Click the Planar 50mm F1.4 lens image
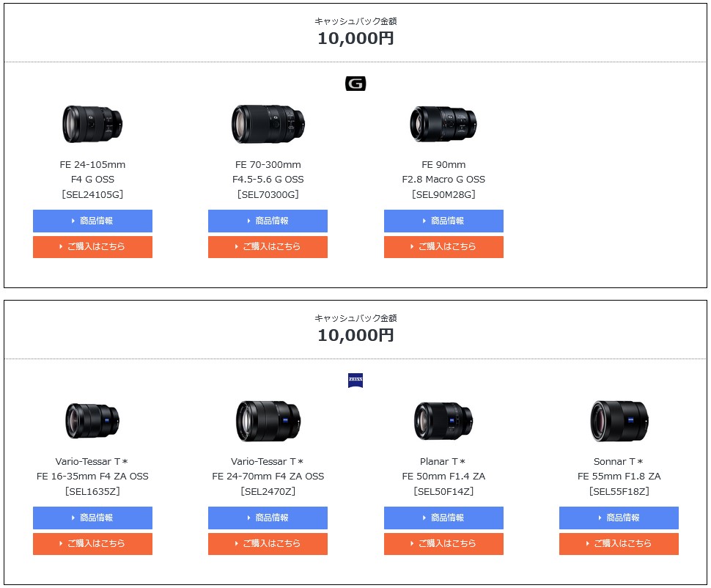The width and height of the screenshot is (711, 588). [x=443, y=421]
